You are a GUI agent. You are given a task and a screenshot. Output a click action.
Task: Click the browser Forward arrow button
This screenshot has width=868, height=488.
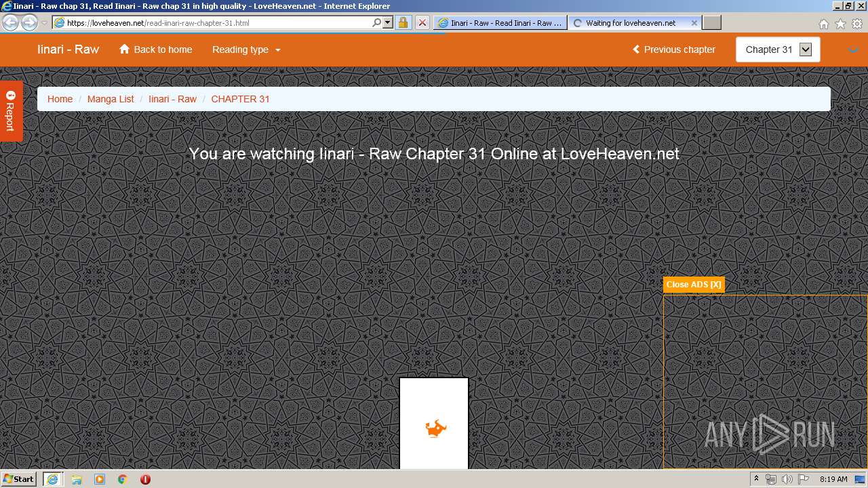pos(29,22)
